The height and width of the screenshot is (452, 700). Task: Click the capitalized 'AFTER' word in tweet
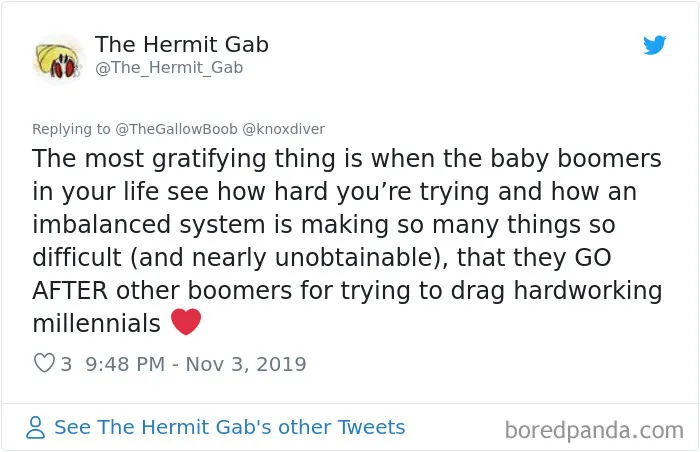70,290
